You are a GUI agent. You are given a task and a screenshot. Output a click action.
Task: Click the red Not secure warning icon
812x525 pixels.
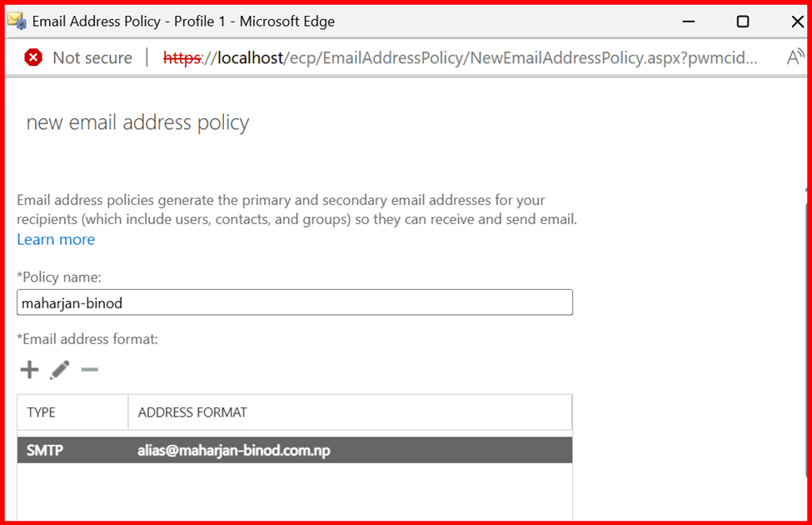33,57
